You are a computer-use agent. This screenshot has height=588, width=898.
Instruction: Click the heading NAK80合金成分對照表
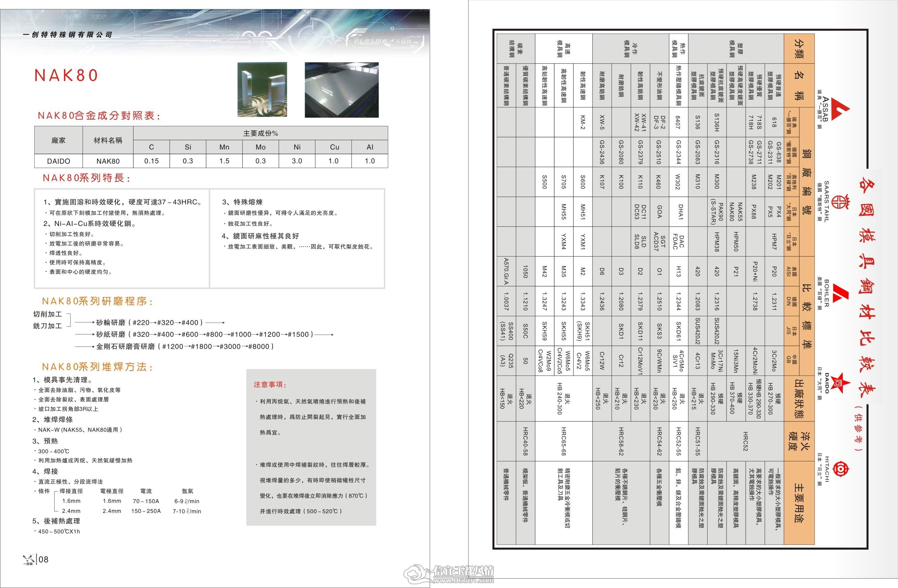[x=99, y=116]
